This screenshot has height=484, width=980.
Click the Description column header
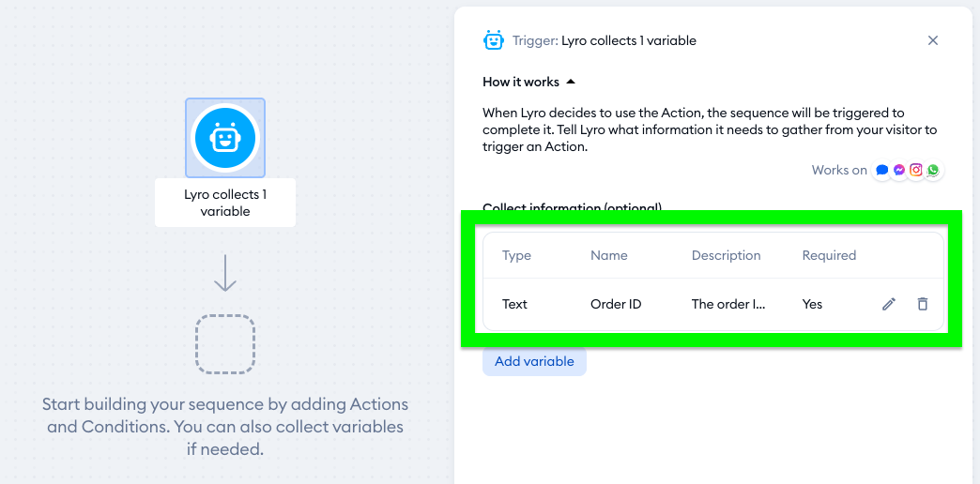726,255
